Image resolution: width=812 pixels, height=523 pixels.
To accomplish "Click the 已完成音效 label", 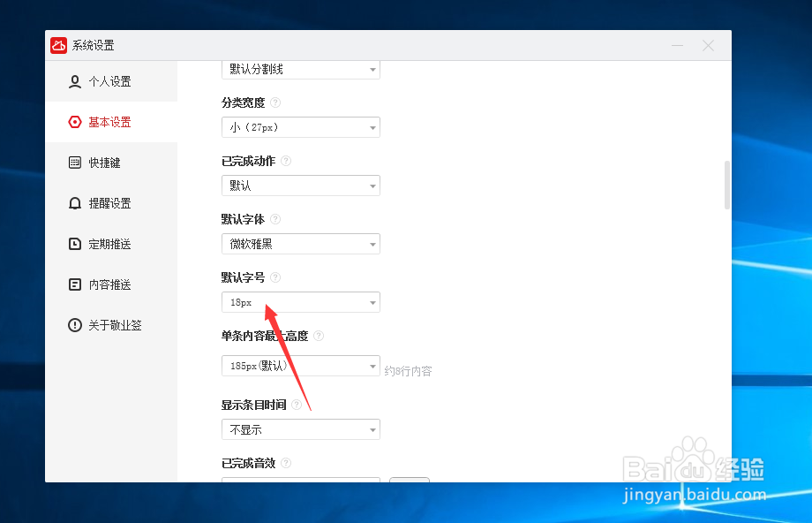I will tap(248, 464).
